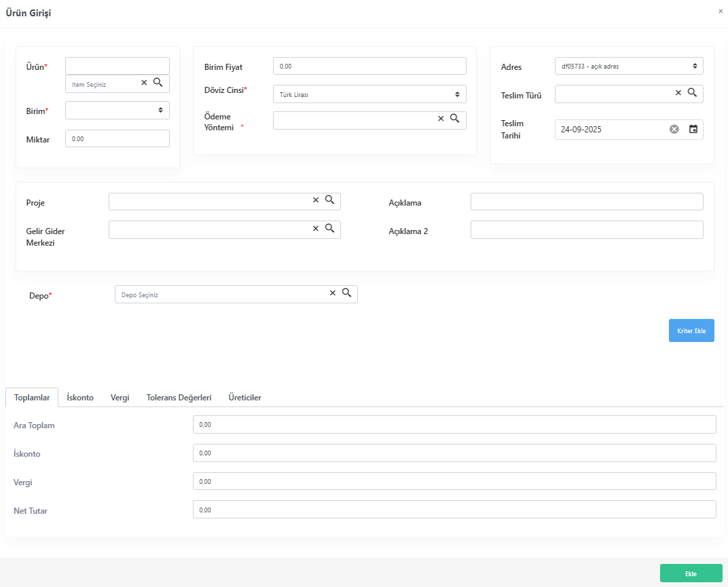728x587 pixels.
Task: Open the Birim dropdown
Action: point(117,111)
